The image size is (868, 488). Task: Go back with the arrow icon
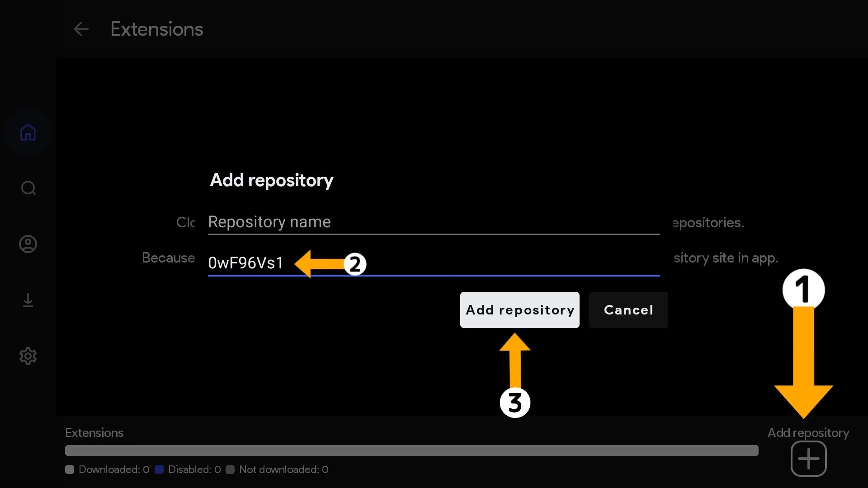[x=81, y=29]
